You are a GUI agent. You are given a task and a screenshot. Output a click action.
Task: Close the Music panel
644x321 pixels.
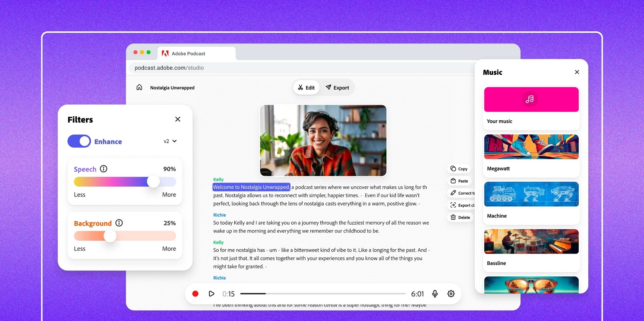pos(577,72)
